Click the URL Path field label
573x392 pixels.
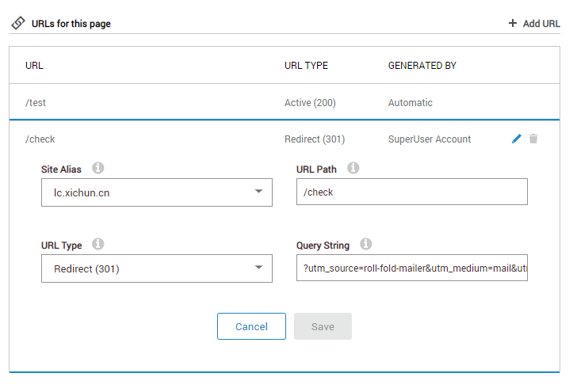[316, 169]
